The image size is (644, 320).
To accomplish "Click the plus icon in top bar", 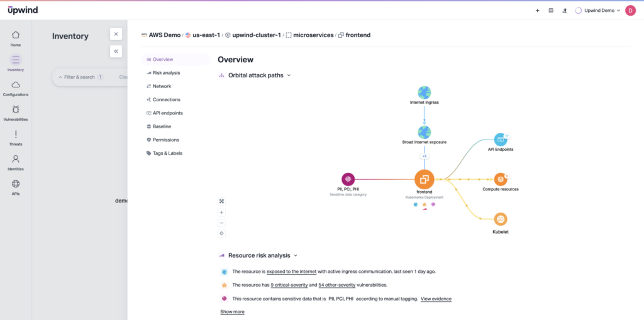I will pyautogui.click(x=537, y=11).
